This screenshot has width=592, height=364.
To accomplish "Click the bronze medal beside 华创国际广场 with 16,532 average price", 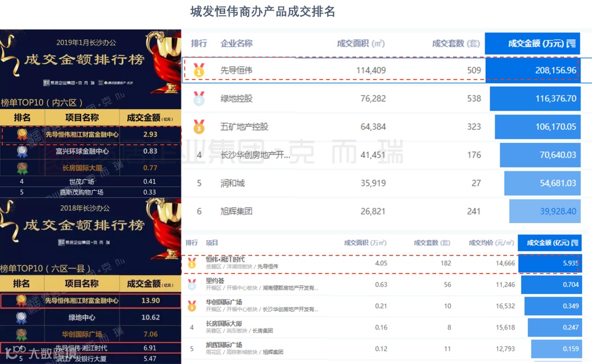I will (192, 306).
